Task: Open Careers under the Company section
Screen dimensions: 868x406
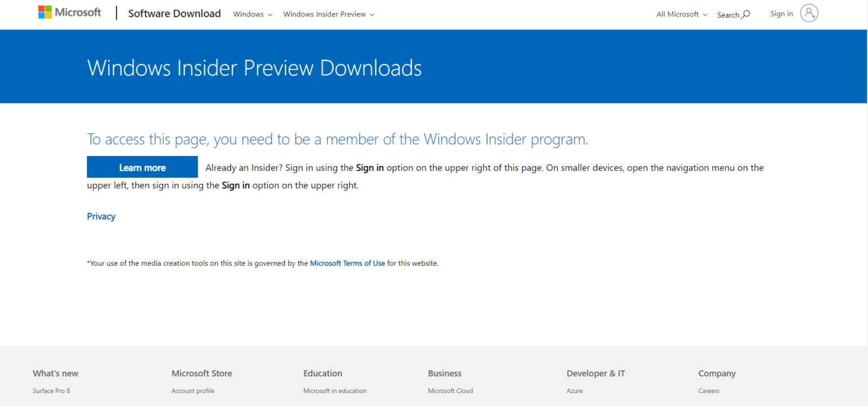Action: click(708, 391)
